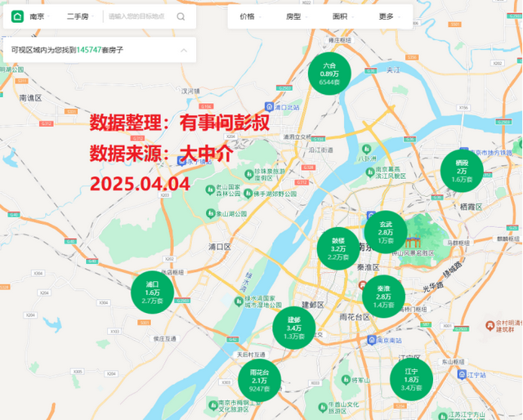Click the 南京市梅钢工业文化旅游区 icon

click(212, 405)
